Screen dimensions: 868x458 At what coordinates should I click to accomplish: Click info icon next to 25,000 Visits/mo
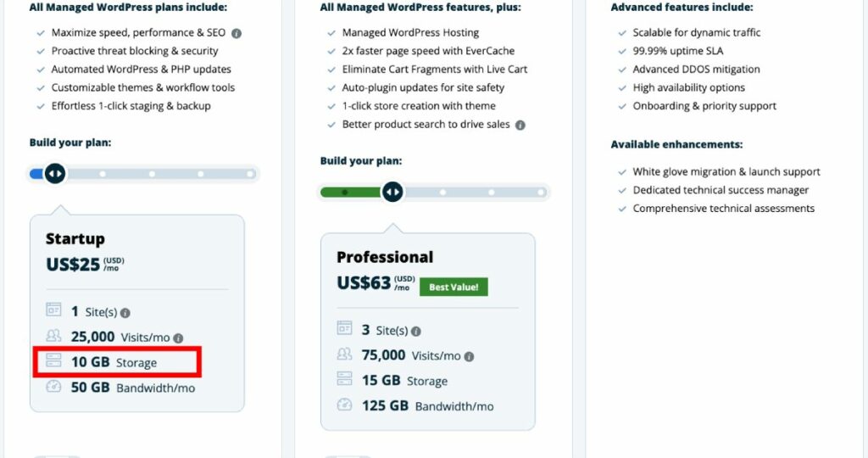[x=178, y=338]
